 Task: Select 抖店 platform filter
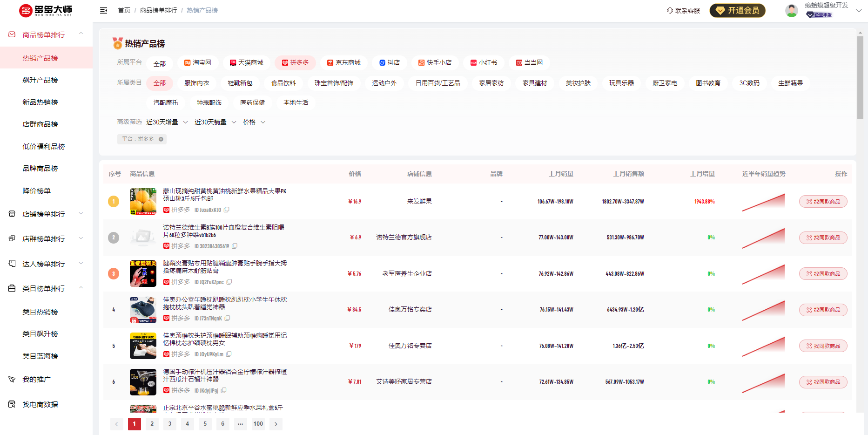click(x=390, y=62)
